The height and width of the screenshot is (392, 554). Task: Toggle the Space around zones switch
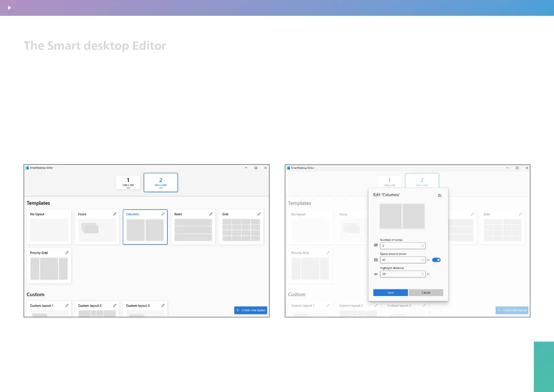tap(436, 260)
